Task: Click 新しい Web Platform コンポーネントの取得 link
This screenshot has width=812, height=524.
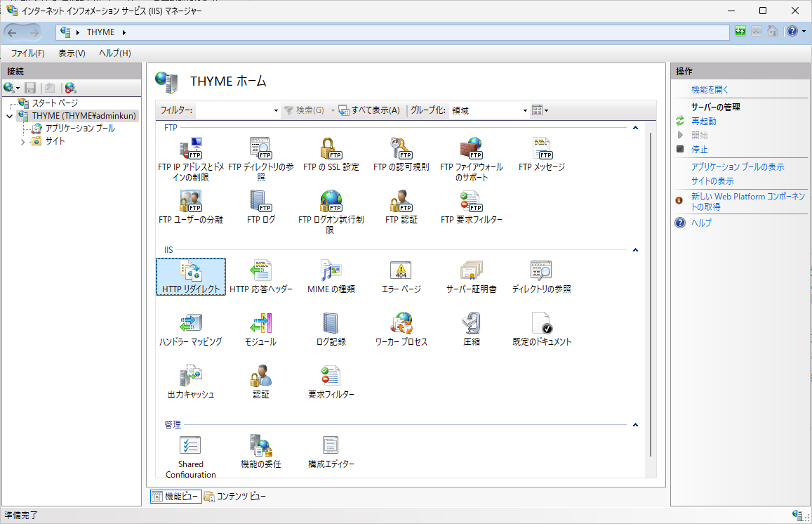Action: tap(748, 202)
